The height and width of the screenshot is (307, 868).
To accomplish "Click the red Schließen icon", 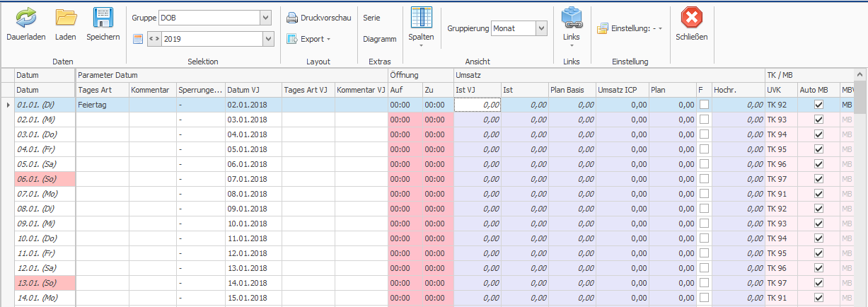I will coord(691,18).
